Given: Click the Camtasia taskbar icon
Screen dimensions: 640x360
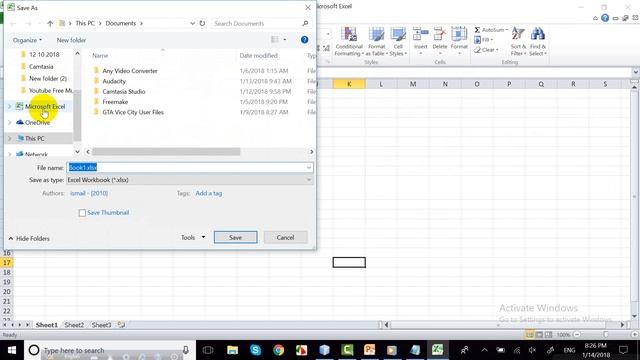Looking at the screenshot, I should point(347,350).
